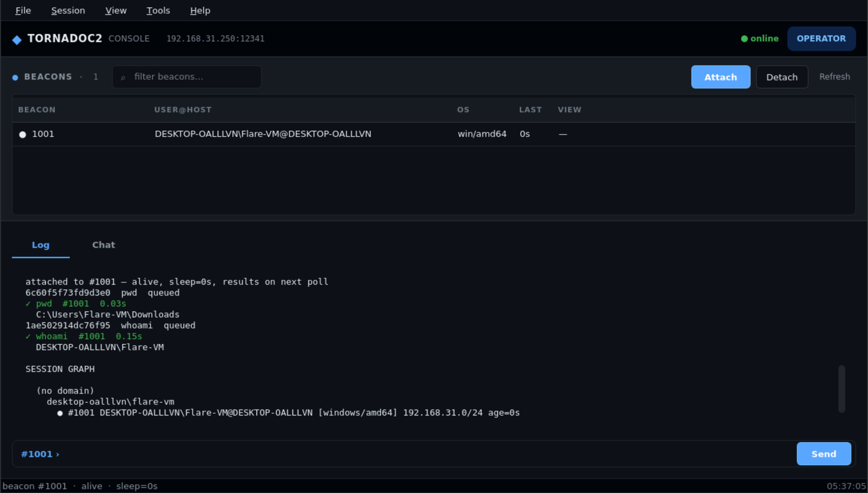Viewport: 868px width, 493px height.
Task: Select beacon ID 1001 in the table
Action: tap(43, 134)
